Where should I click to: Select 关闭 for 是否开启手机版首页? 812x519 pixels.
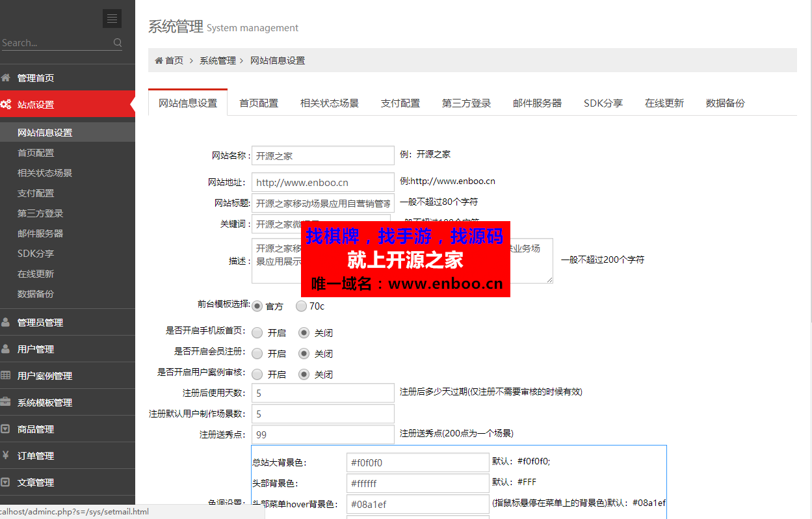click(x=304, y=333)
